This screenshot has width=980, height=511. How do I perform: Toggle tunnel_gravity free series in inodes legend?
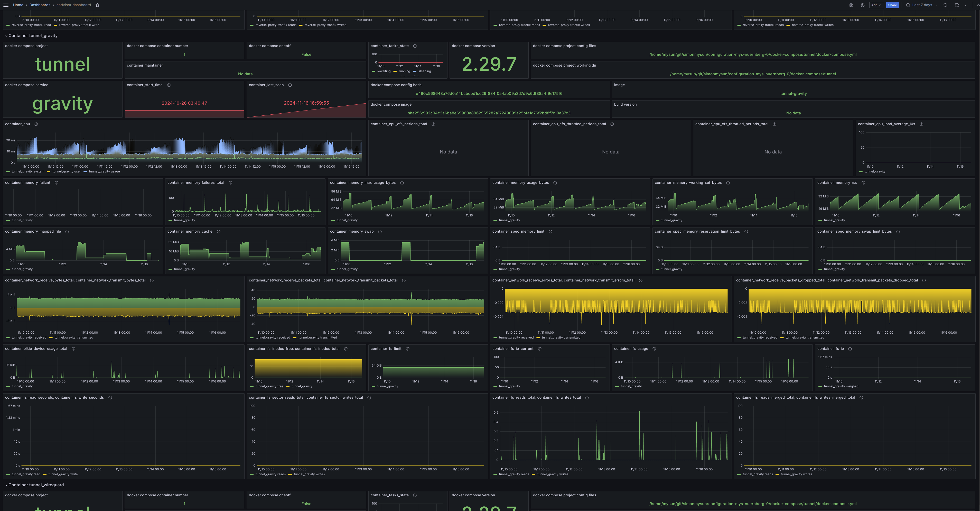(269, 387)
